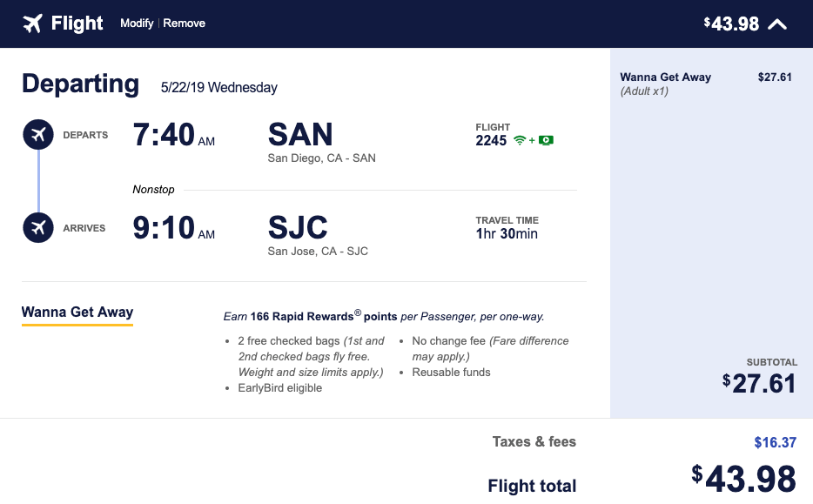Click the Nonstop label

click(x=153, y=189)
